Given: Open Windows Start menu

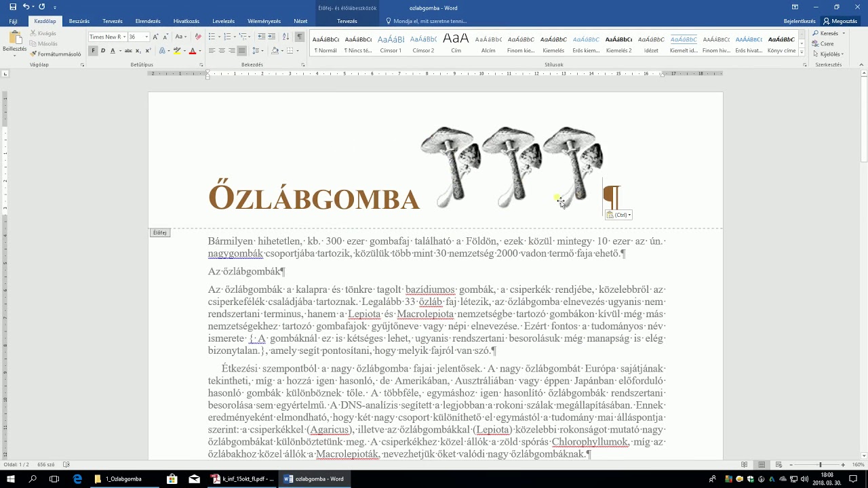Looking at the screenshot, I should click(11, 479).
